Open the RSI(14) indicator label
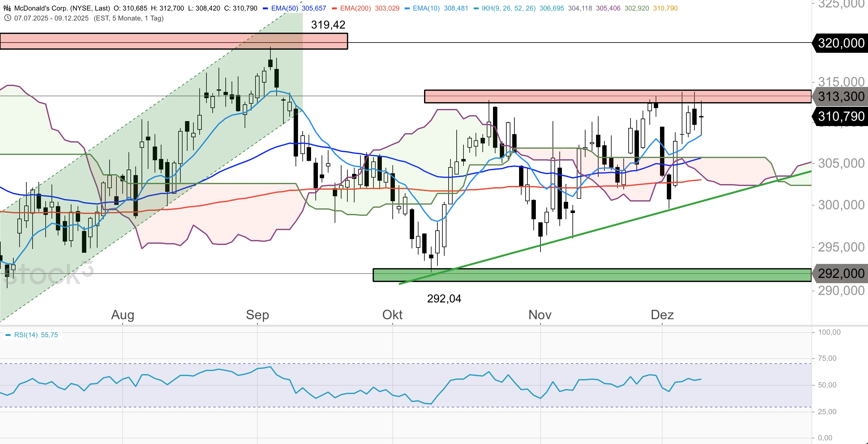Image resolution: width=868 pixels, height=444 pixels. 26,335
